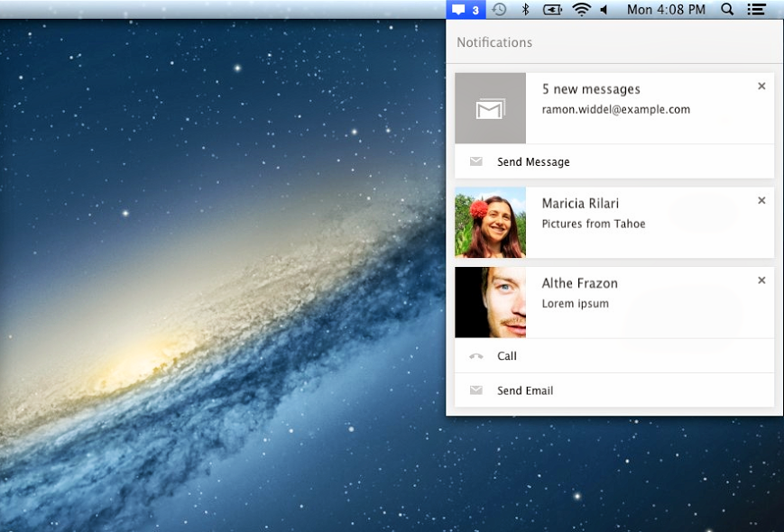The height and width of the screenshot is (532, 784).
Task: Click 'Pictures from Tahoe' message text
Action: click(594, 224)
